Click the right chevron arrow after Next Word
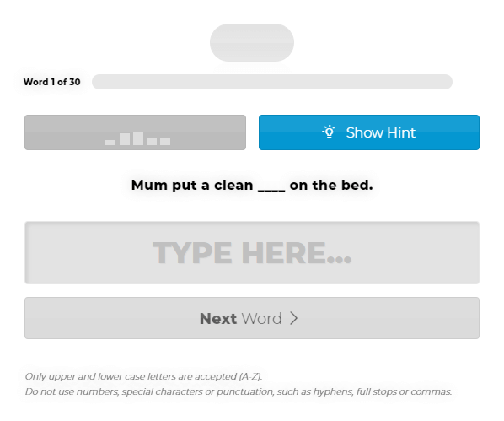Viewport: 504px width, 421px height. tap(294, 318)
